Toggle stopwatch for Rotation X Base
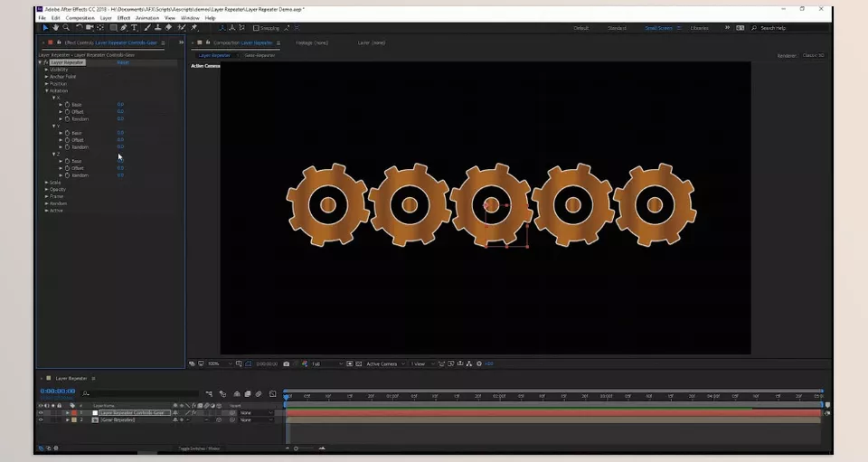Viewport: 868px width, 462px height. pos(68,105)
